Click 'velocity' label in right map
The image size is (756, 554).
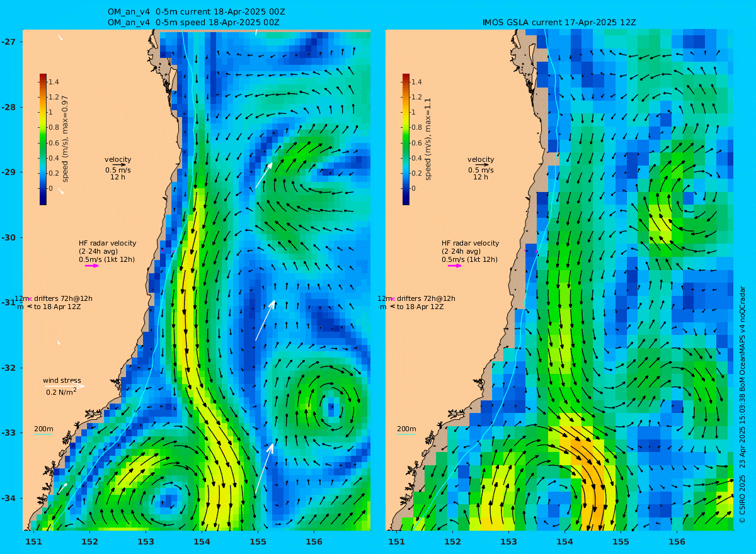coord(481,159)
